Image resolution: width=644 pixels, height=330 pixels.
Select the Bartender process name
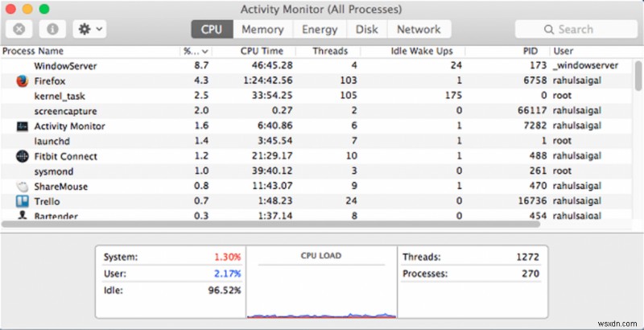click(x=56, y=216)
